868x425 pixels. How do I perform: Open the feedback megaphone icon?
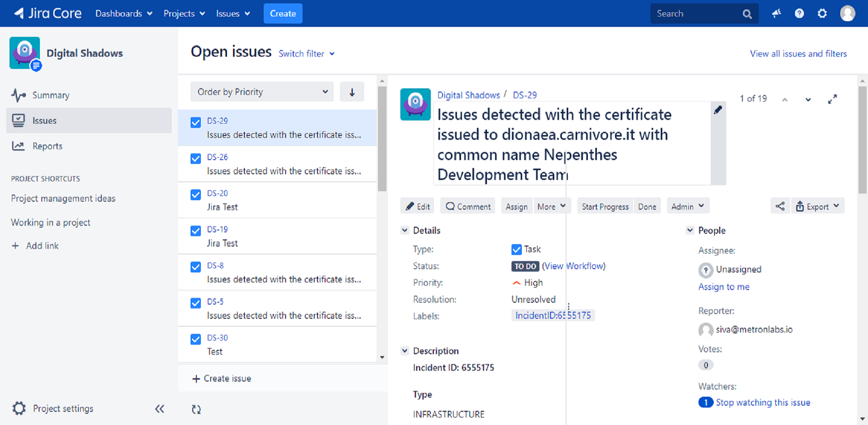[776, 14]
